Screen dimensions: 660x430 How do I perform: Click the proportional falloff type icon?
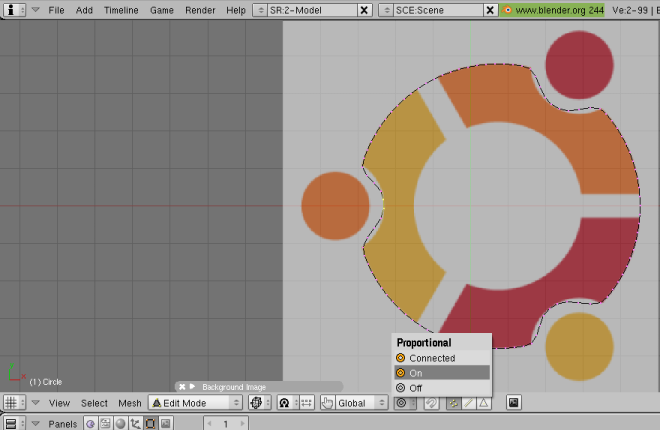pyautogui.click(x=431, y=403)
